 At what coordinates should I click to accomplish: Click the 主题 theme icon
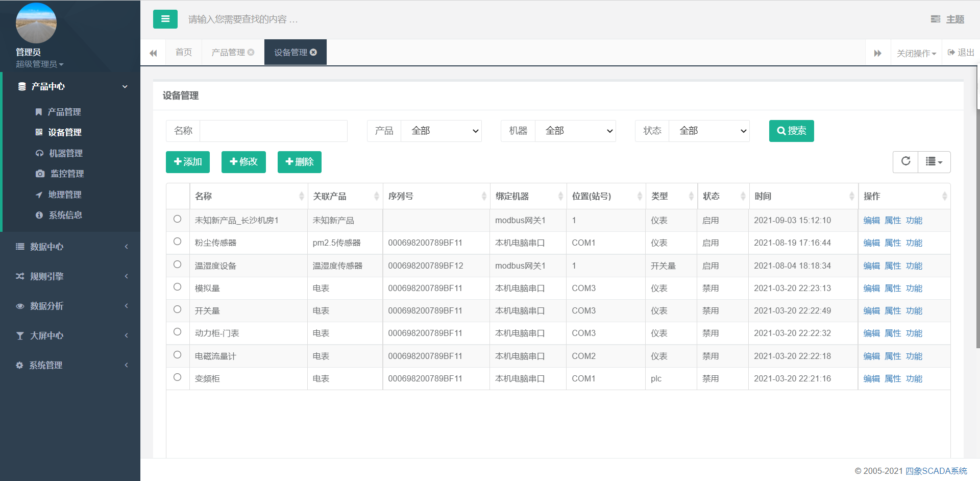click(x=935, y=19)
